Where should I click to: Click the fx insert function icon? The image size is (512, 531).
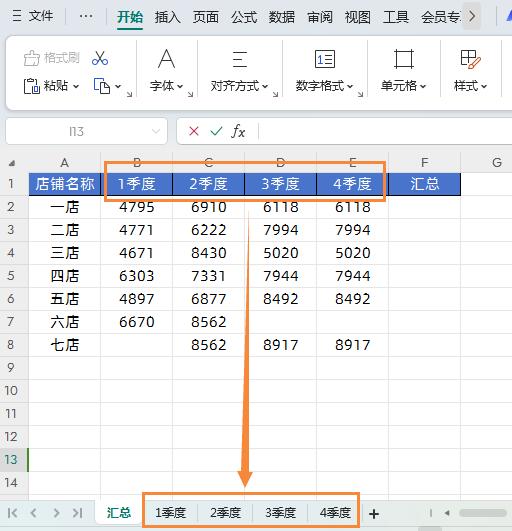tap(238, 131)
